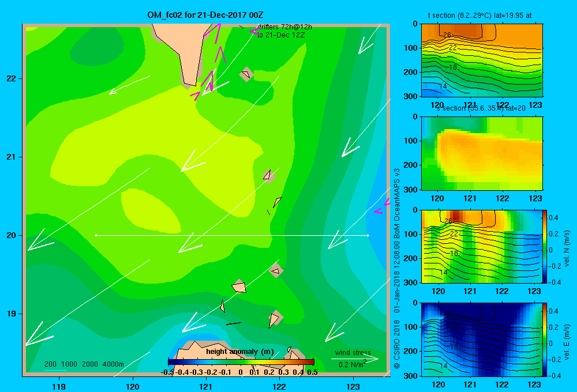
Task: Click the main map longitude label 120
Action: pos(133,386)
